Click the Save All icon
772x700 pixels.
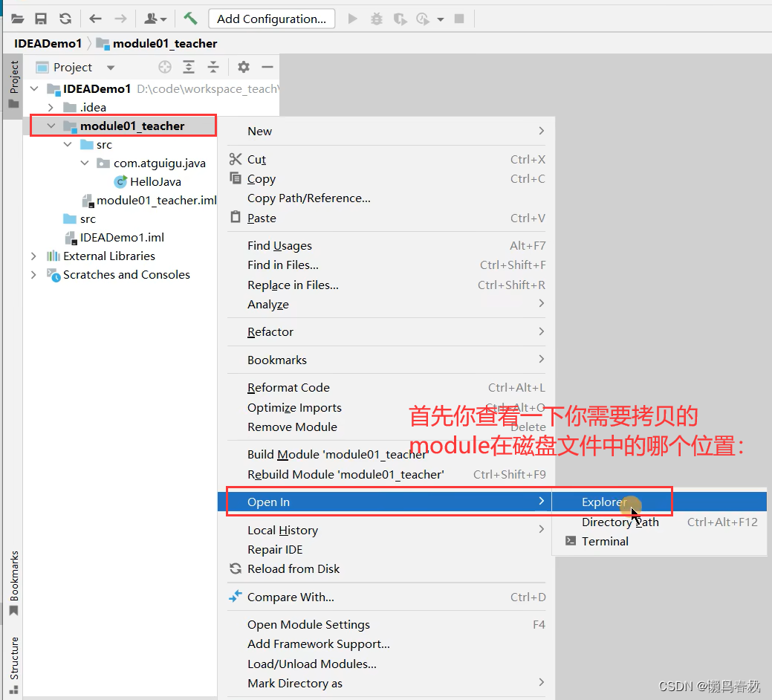tap(41, 19)
